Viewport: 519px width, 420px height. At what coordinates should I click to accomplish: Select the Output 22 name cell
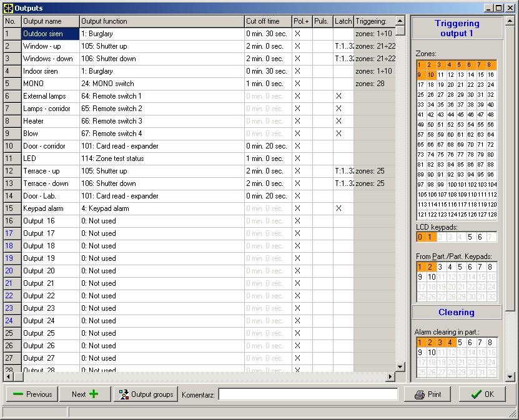(51, 296)
